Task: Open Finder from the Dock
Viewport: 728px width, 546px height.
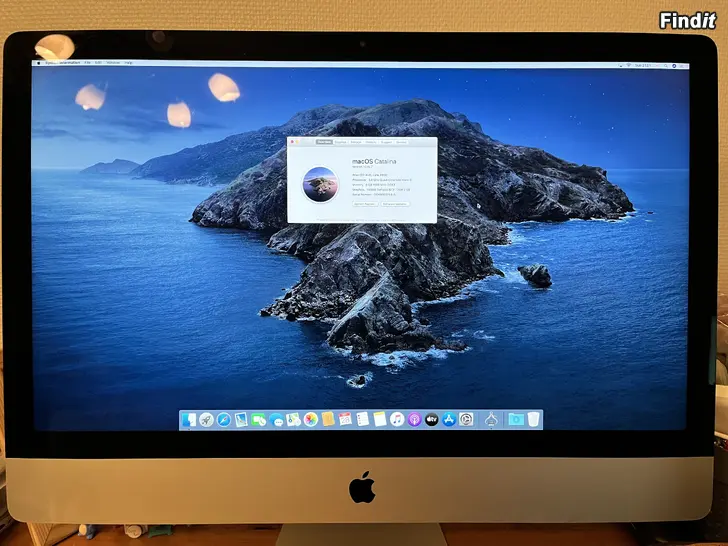Action: pyautogui.click(x=189, y=420)
